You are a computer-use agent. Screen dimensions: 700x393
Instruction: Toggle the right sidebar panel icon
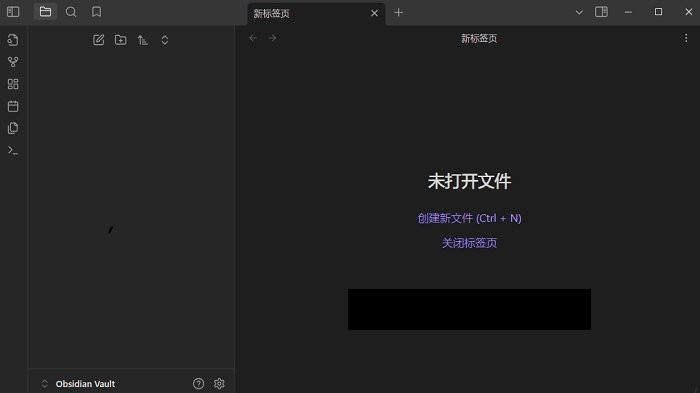coord(601,12)
